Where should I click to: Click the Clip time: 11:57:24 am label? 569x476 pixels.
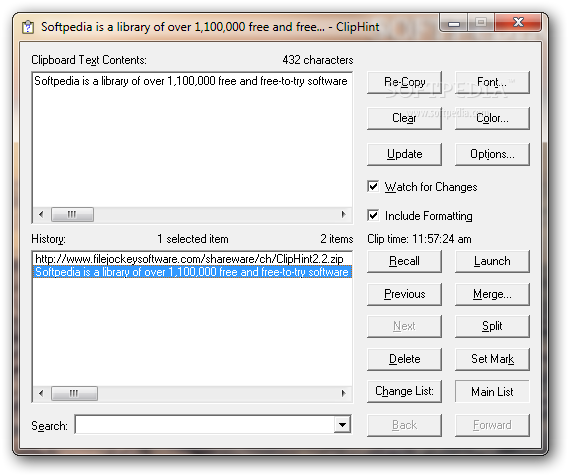[x=419, y=239]
